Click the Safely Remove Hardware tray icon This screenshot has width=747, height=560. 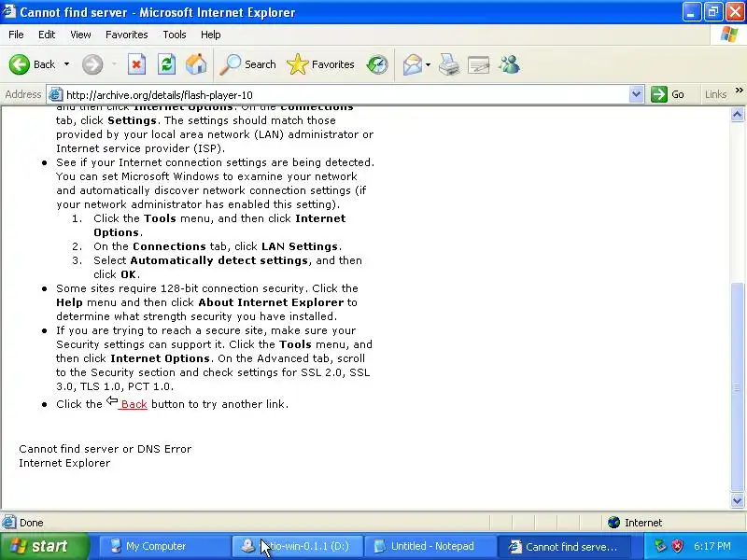click(660, 546)
